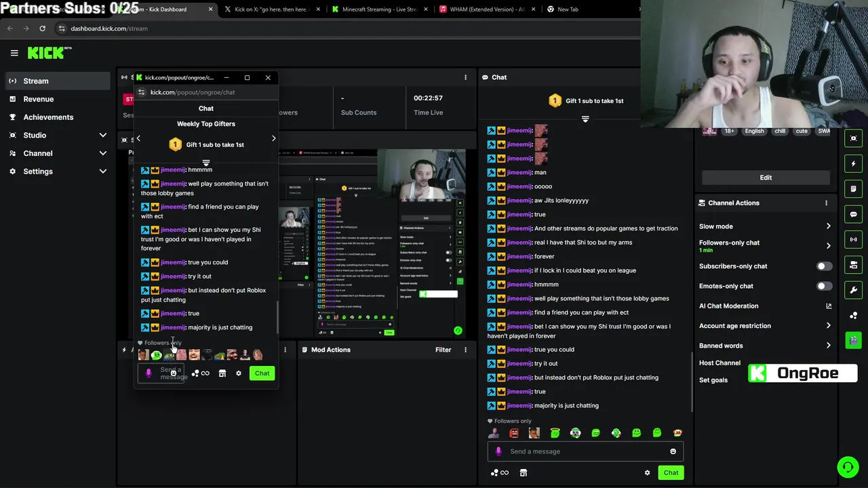Click the green clapperboard icon in the right rail
Image resolution: width=868 pixels, height=488 pixels.
[854, 340]
